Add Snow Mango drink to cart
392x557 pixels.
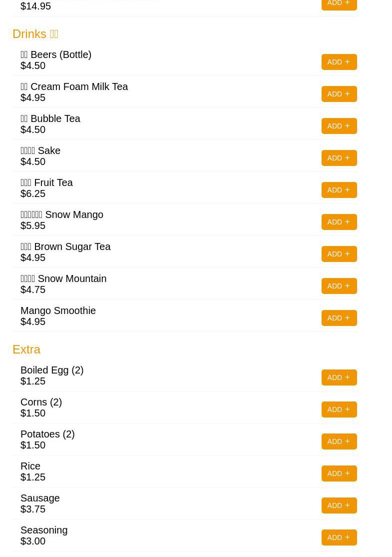pos(339,222)
